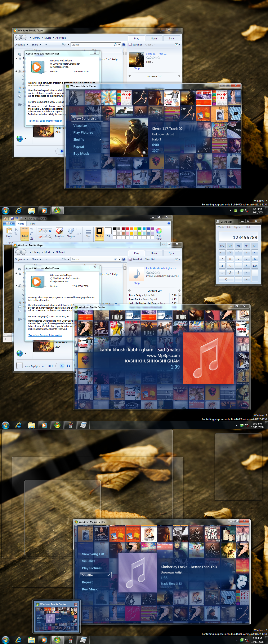Activate the Stroke color selector in Paint

(x=99, y=234)
